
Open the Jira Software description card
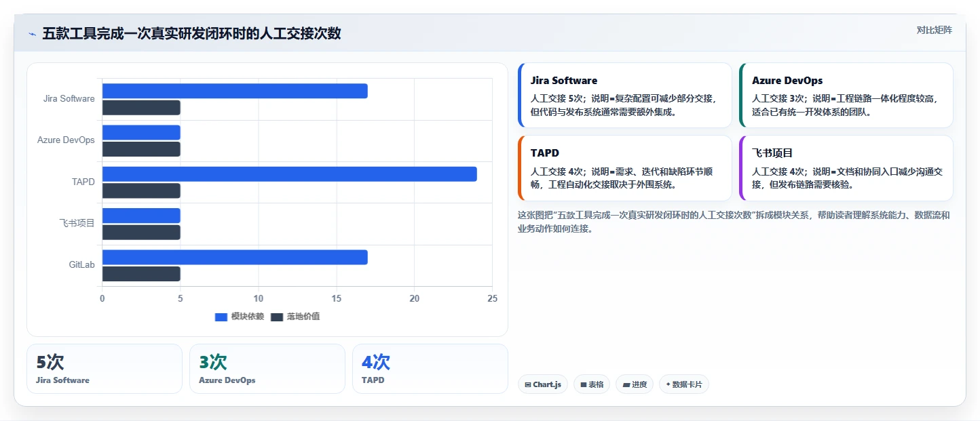(624, 96)
